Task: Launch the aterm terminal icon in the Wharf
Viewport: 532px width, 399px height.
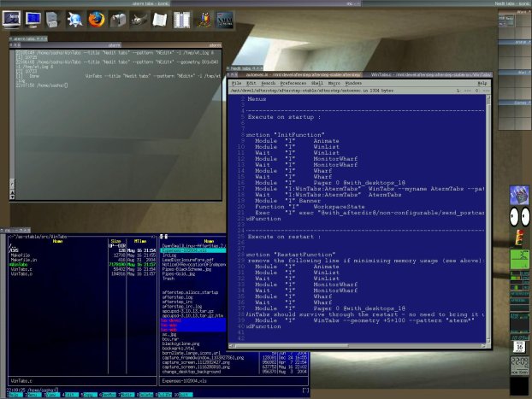Action: click(11, 20)
